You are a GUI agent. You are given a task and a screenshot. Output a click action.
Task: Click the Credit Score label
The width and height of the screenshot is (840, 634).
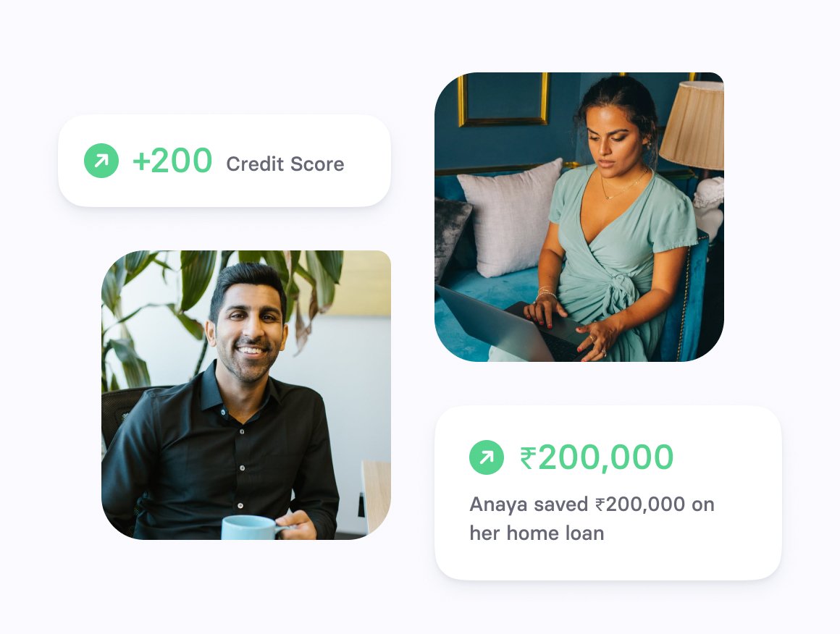click(285, 164)
